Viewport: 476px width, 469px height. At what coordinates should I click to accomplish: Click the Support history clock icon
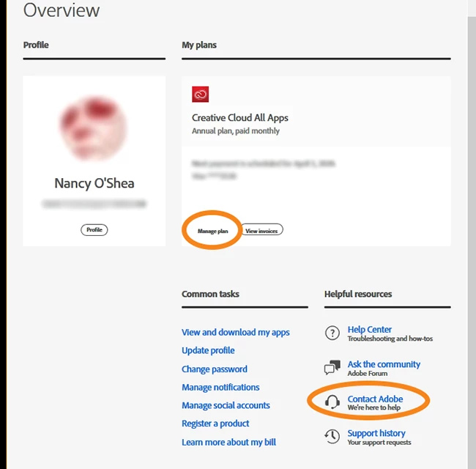click(332, 437)
